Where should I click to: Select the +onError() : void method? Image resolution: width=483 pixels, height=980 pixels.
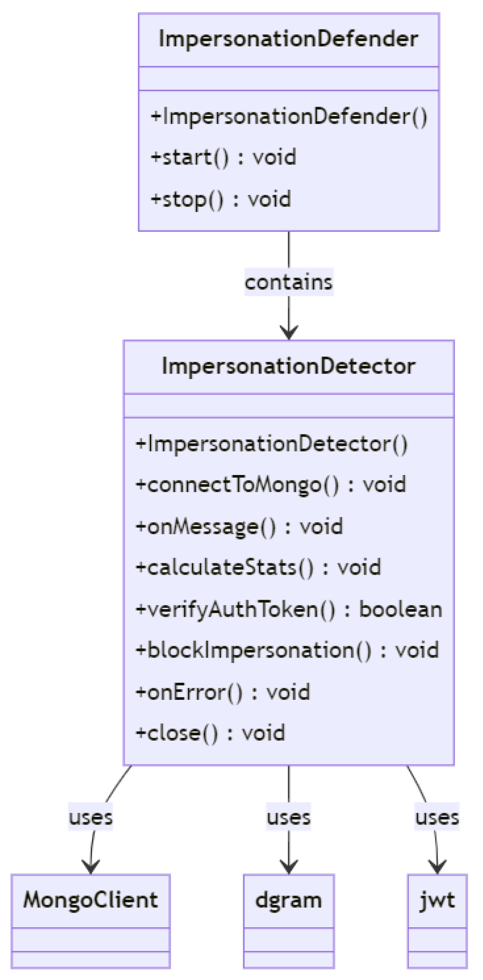222,692
